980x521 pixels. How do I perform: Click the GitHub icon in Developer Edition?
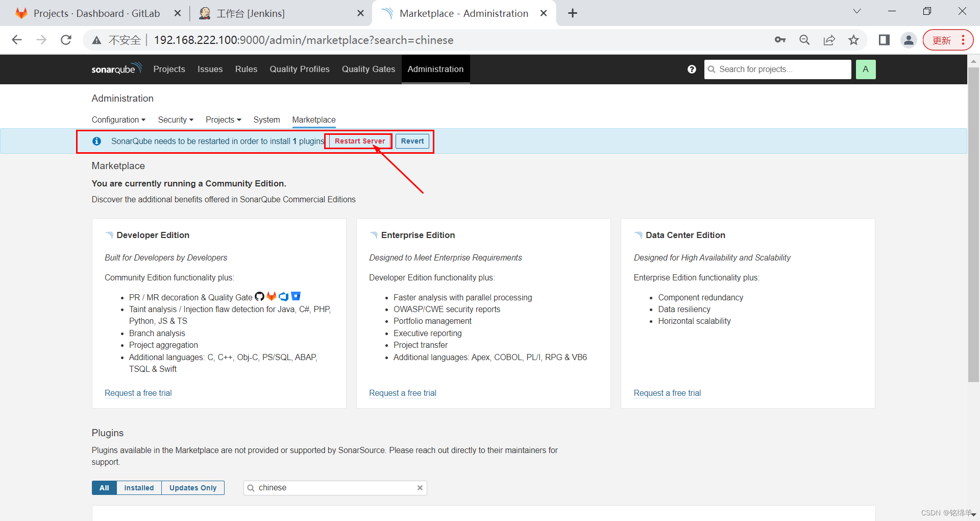[259, 296]
